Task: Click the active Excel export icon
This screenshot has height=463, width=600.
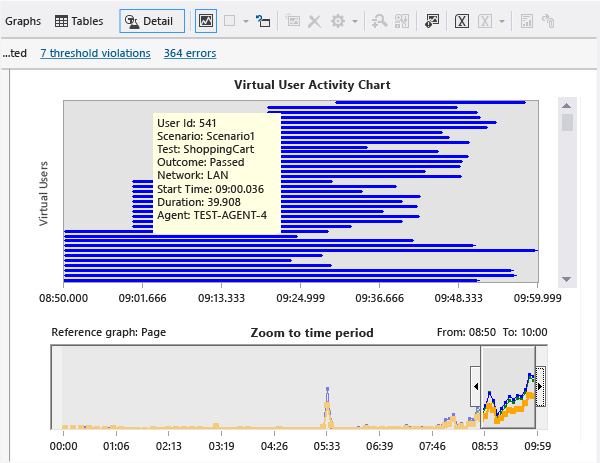Action: 463,21
